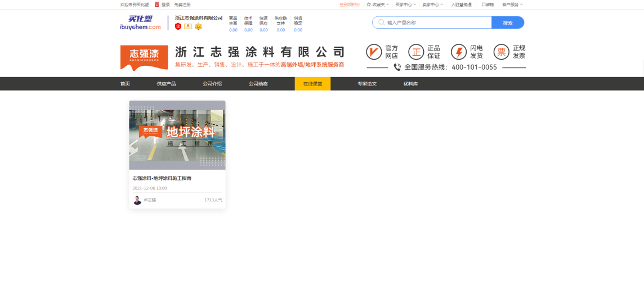
Task: Open the 优料库 nav tab
Action: 411,84
